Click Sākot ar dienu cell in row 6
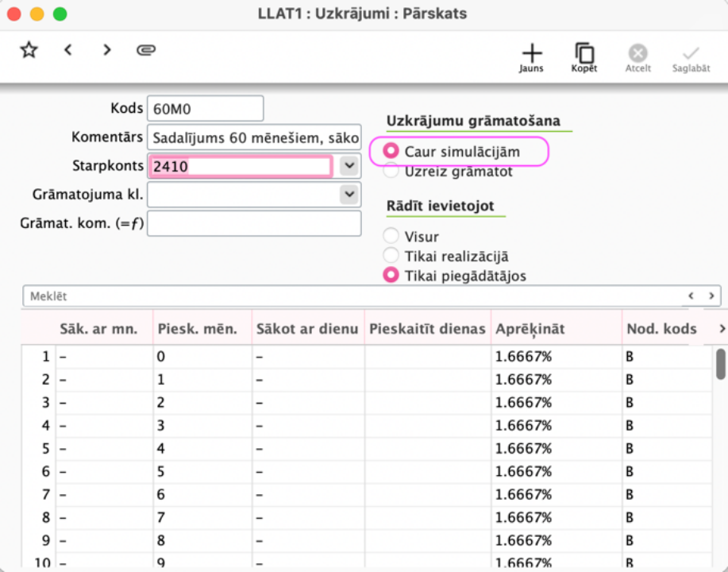The height and width of the screenshot is (572, 728). (308, 471)
